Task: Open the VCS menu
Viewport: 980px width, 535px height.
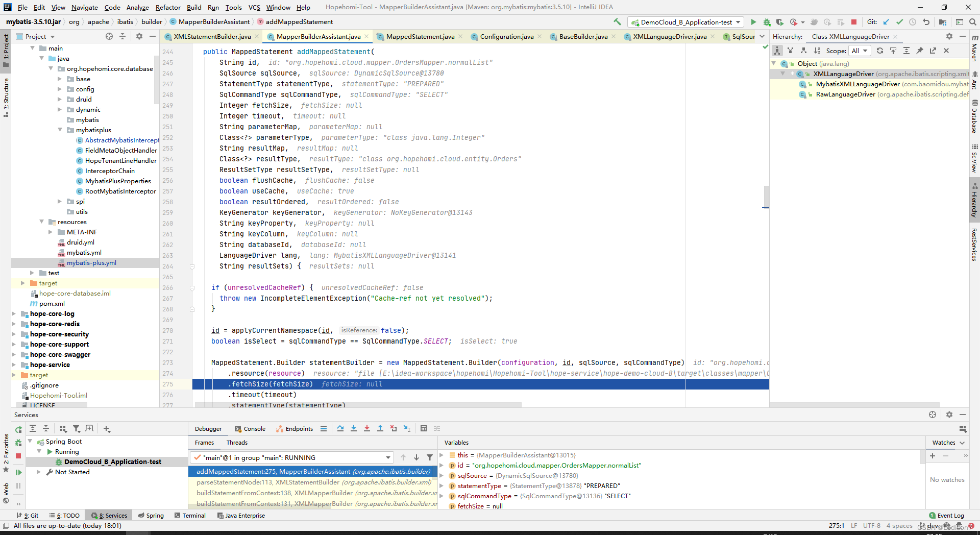Action: 254,7
